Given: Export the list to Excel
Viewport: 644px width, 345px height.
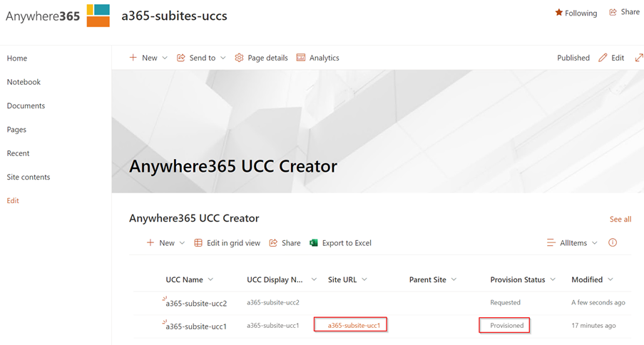Looking at the screenshot, I should tap(340, 243).
